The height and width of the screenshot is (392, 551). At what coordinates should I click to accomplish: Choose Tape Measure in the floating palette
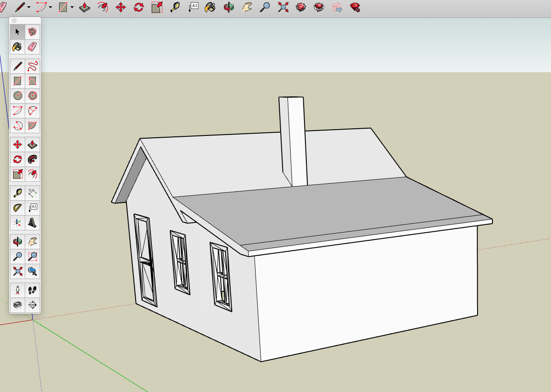[18, 193]
